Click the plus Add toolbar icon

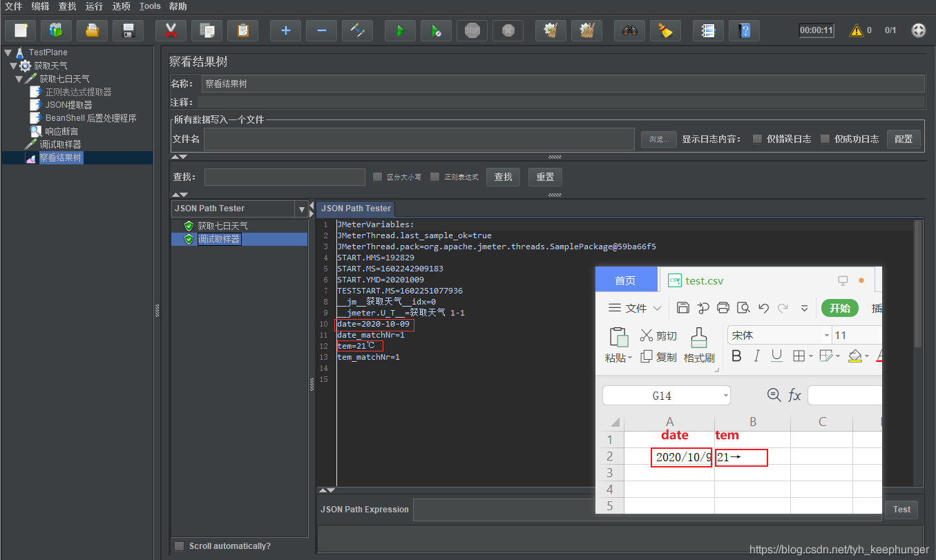coord(285,30)
